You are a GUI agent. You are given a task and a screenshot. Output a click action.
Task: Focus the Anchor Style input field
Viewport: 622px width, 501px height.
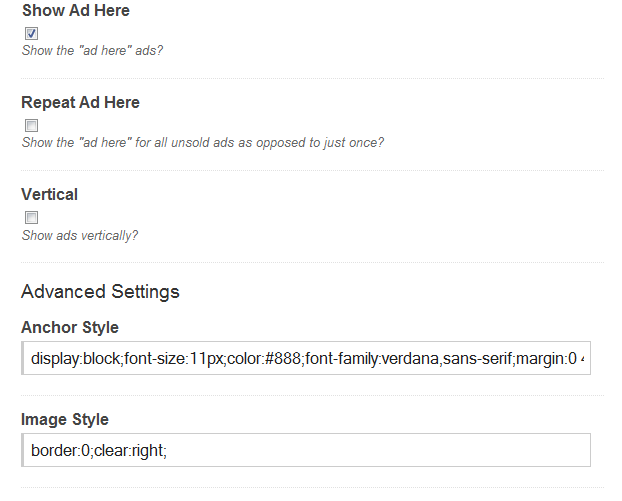click(306, 358)
